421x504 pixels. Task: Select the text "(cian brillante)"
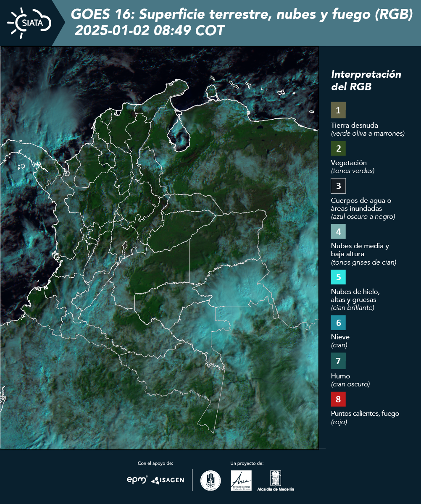point(353,308)
